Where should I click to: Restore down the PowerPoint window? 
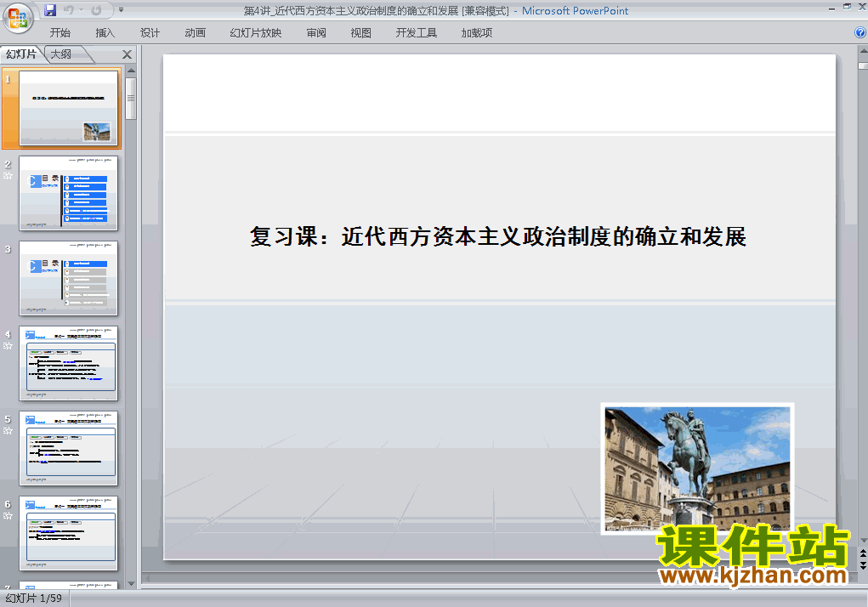click(847, 7)
